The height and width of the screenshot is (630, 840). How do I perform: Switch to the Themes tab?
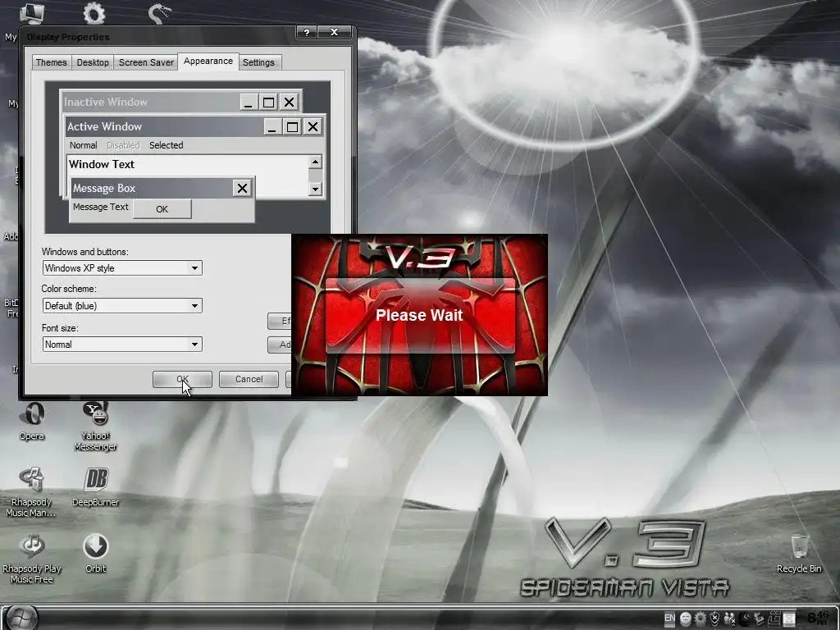[x=52, y=62]
